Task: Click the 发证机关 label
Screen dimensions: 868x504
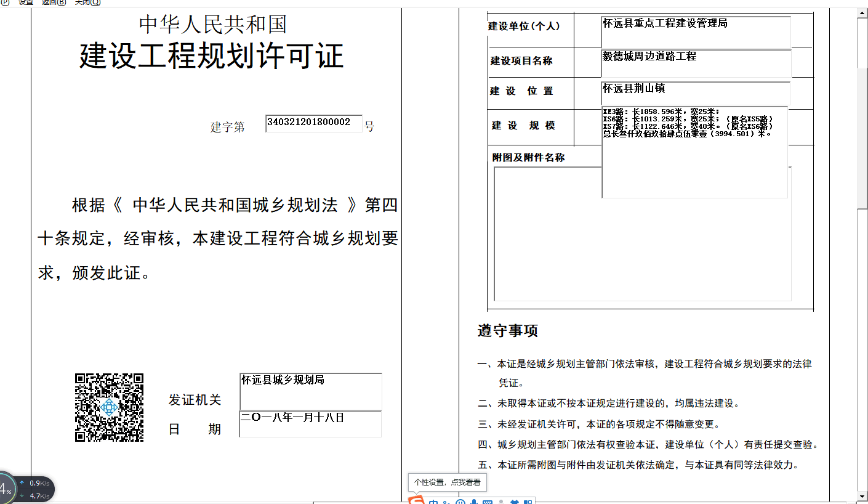Action: click(x=195, y=400)
